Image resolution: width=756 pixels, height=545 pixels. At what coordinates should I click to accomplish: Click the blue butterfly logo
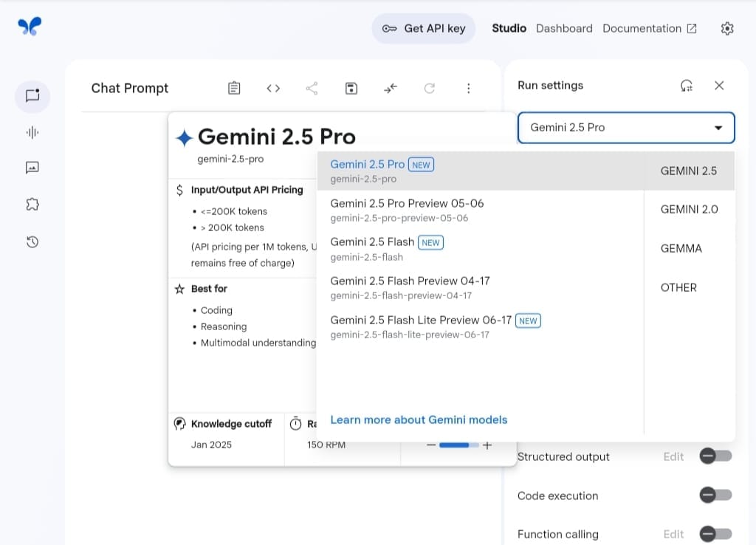point(30,27)
